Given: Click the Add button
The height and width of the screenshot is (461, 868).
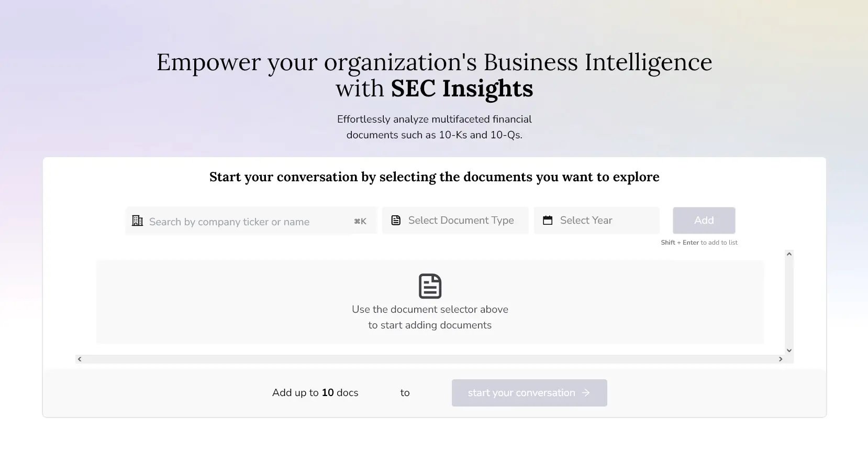Looking at the screenshot, I should pyautogui.click(x=704, y=221).
